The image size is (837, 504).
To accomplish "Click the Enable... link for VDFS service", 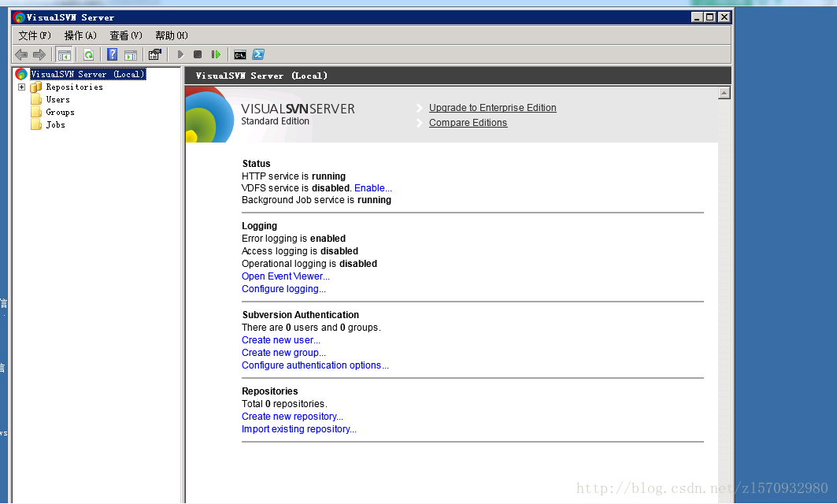I will point(373,188).
